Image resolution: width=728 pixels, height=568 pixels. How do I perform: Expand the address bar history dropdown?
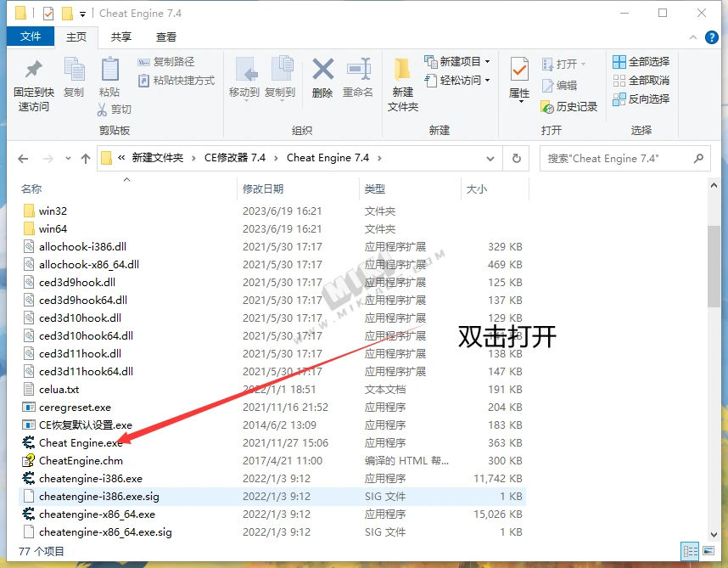[490, 159]
